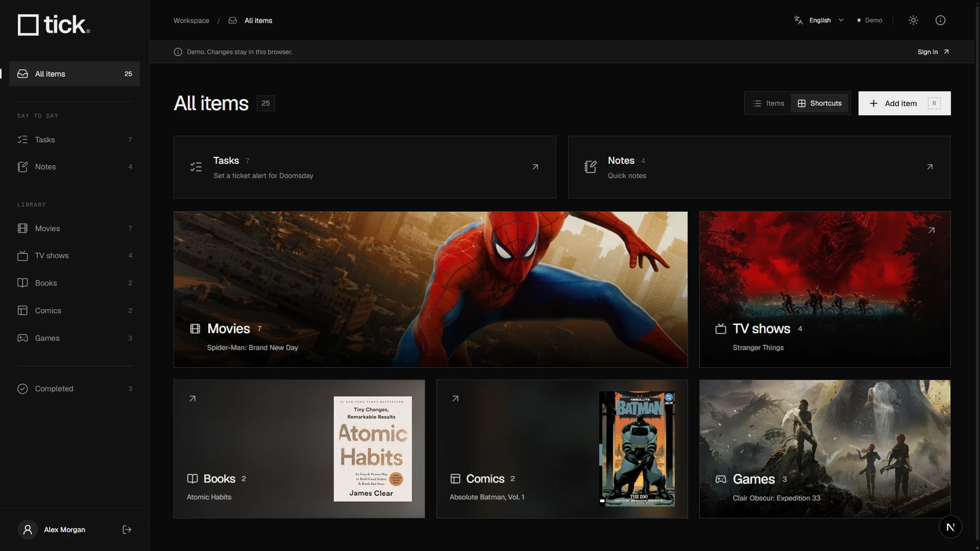This screenshot has height=551, width=980.
Task: Click the user avatar icon for Alex Morgan
Action: 28,530
